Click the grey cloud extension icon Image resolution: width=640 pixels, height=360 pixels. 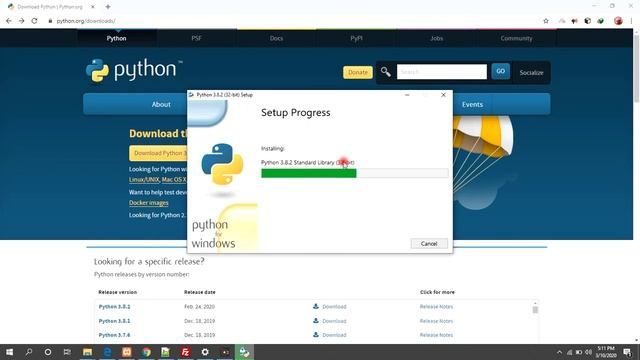coord(562,21)
